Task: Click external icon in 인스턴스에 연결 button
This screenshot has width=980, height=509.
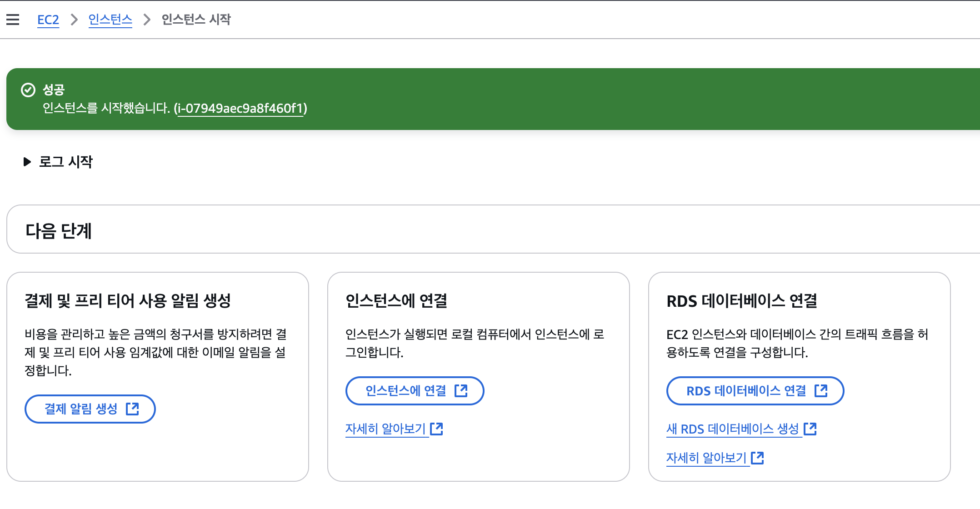Action: click(x=461, y=391)
